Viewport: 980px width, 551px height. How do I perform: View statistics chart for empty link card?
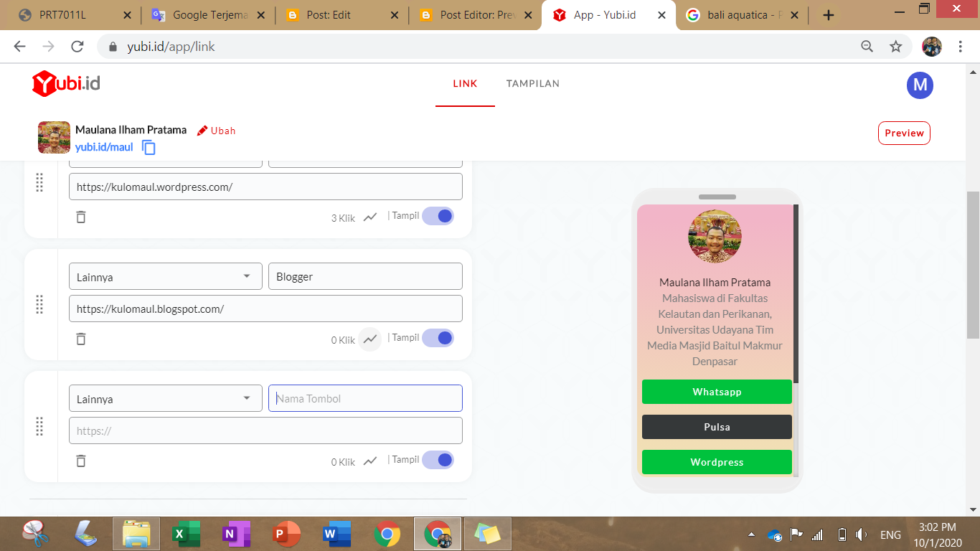[x=370, y=461]
